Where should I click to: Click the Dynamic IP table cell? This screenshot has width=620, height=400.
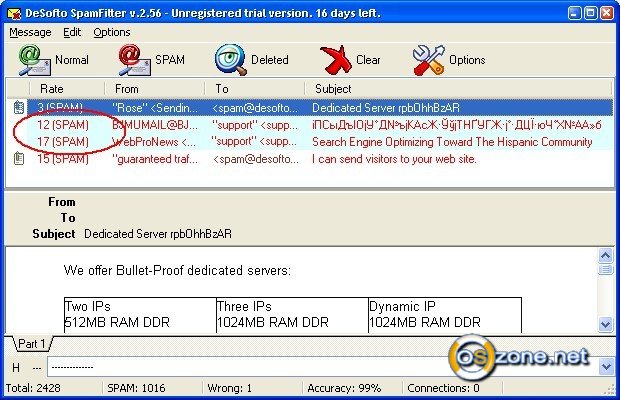tap(445, 315)
